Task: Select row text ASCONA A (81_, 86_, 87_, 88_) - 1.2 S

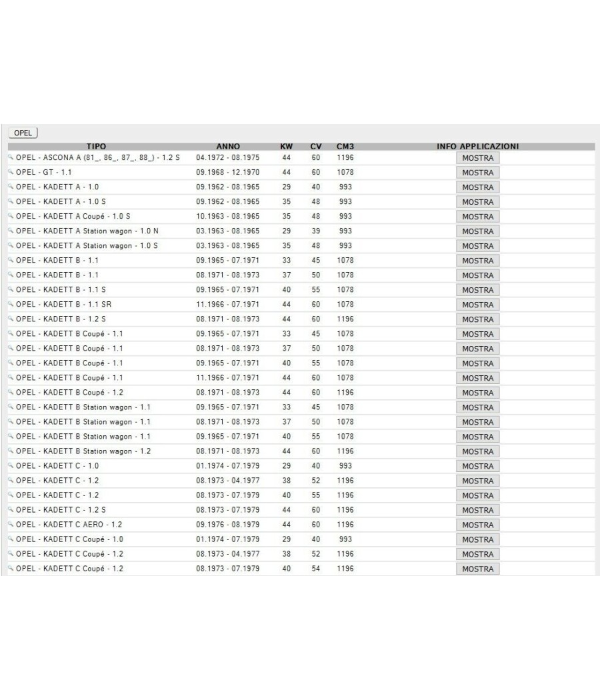Action: (98, 157)
